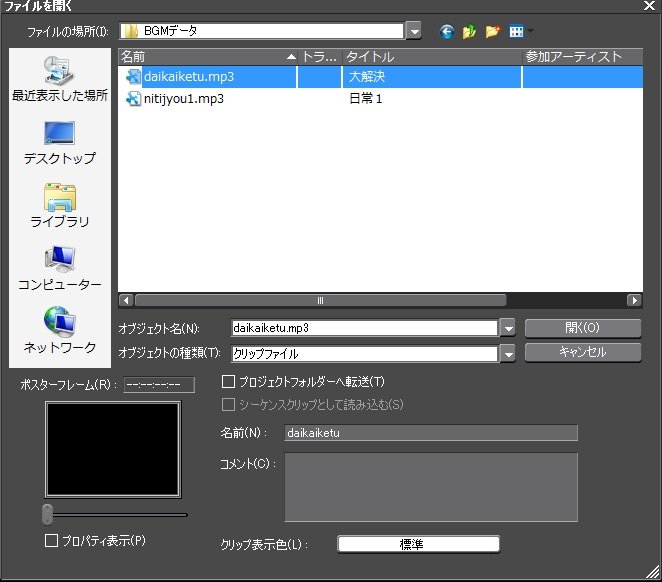The image size is (662, 582).
Task: Open the view menu icon
Action: coord(517,31)
